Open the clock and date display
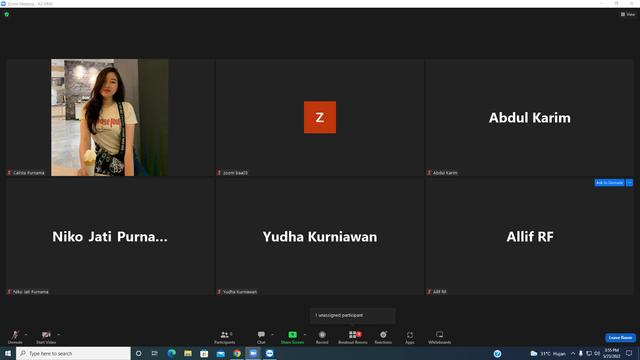The image size is (640, 360). coord(611,353)
